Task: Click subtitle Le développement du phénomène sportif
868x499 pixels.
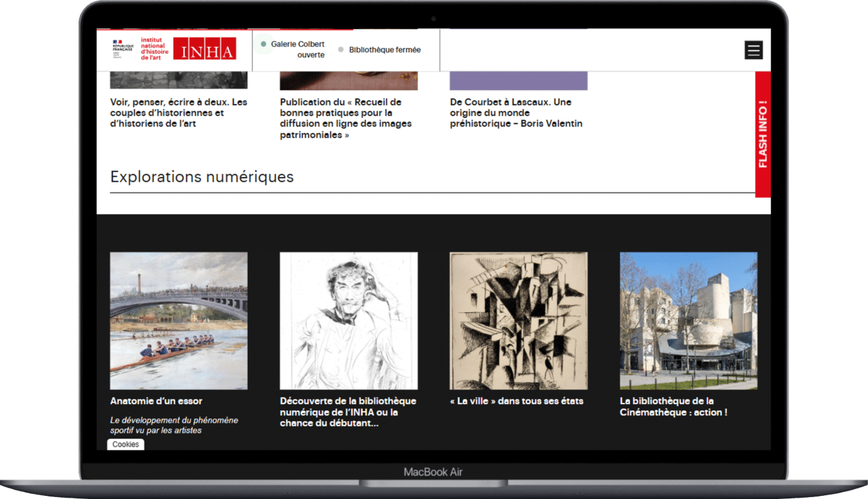Action: pyautogui.click(x=174, y=425)
